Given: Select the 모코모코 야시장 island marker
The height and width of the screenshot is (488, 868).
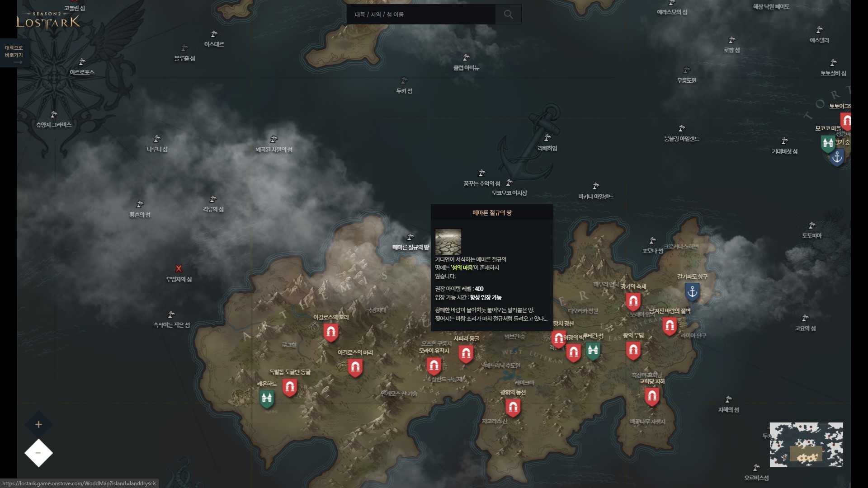Looking at the screenshot, I should tap(509, 183).
